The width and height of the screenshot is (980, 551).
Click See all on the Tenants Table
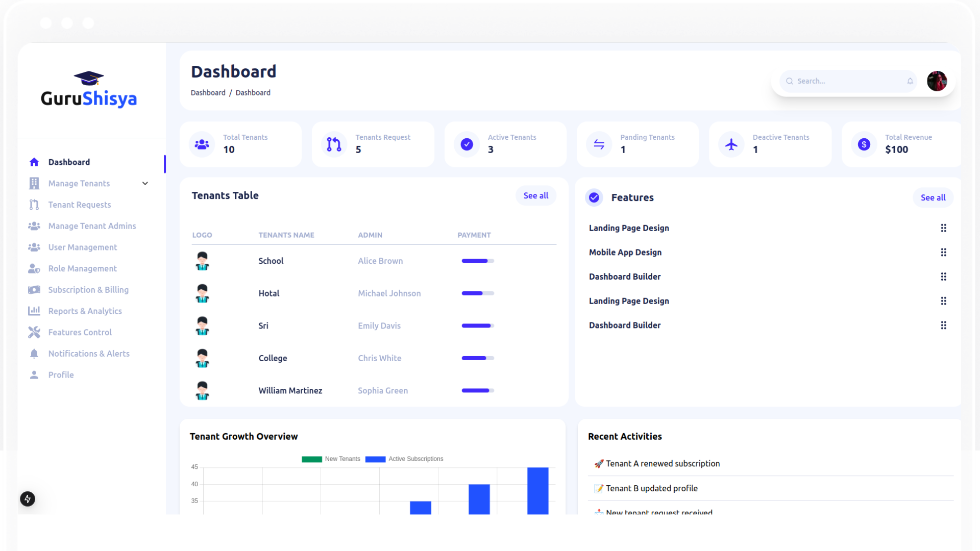point(535,195)
